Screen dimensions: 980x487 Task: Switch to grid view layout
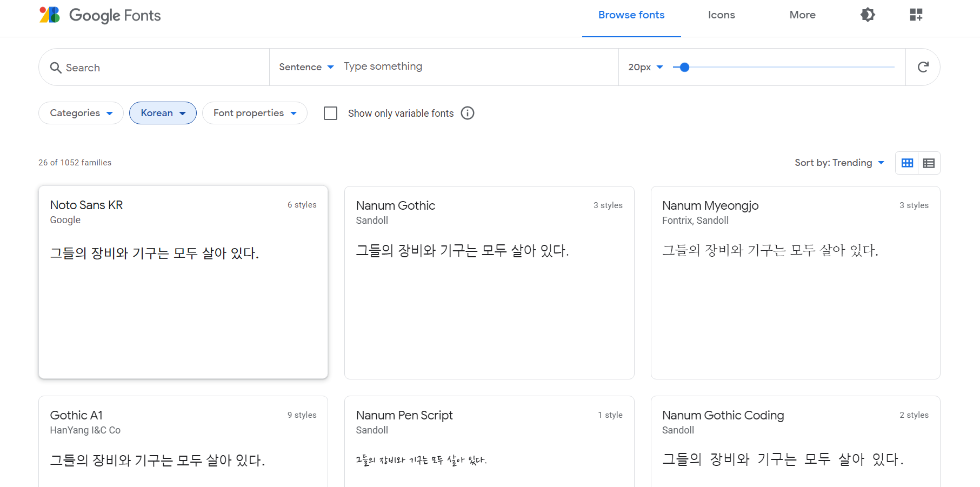907,163
